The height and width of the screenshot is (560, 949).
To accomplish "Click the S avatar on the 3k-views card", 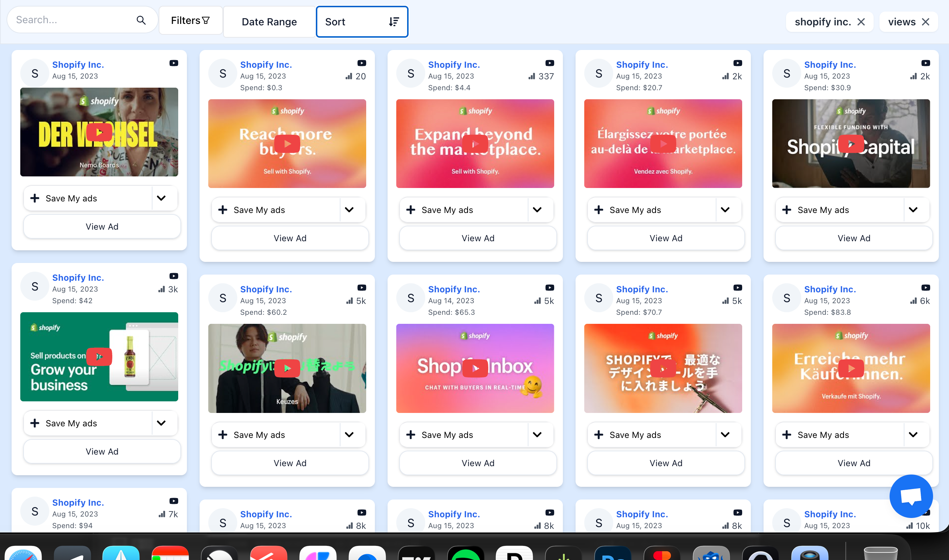I will (35, 287).
